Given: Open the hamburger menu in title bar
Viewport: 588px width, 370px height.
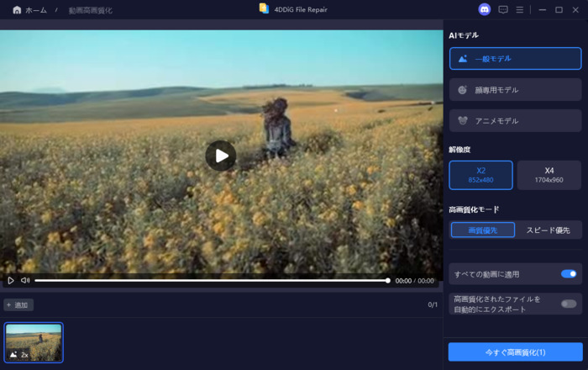Looking at the screenshot, I should (x=520, y=10).
